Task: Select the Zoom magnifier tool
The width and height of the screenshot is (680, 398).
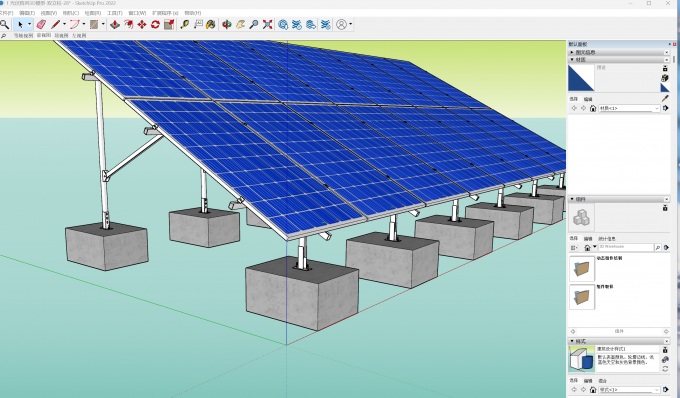Action: coord(254,25)
